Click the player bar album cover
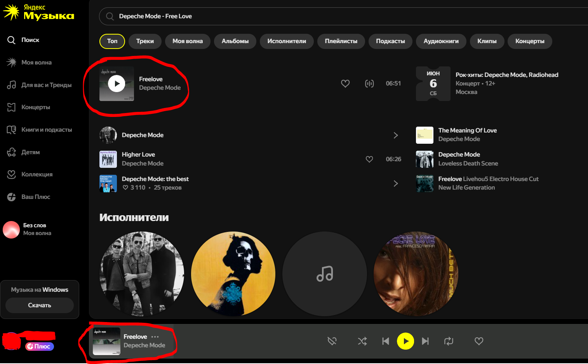The width and height of the screenshot is (588, 364). (x=106, y=341)
